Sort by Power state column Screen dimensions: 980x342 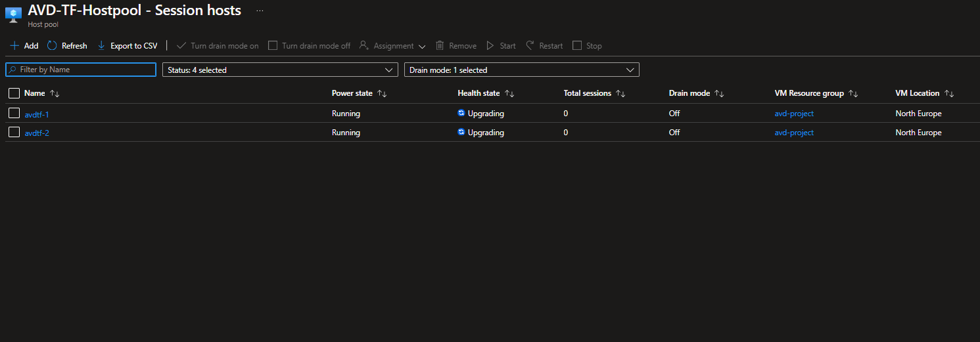click(382, 94)
